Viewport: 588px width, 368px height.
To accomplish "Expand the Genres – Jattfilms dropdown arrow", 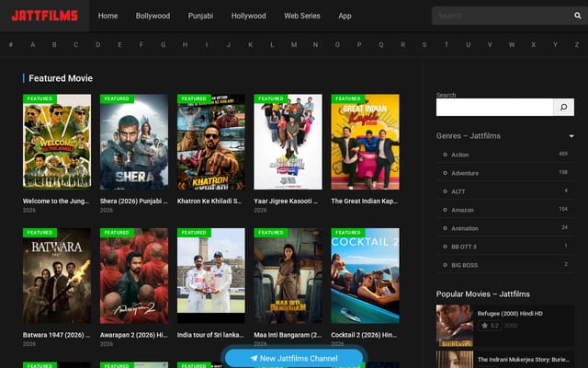I will (x=571, y=136).
